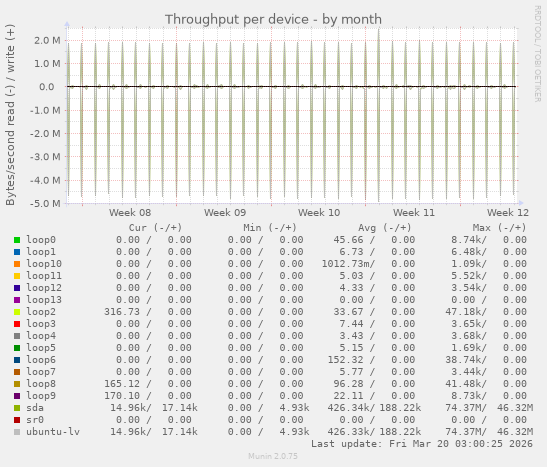This screenshot has height=467, width=547.
Task: Select the loop3 legend label
Action: (41, 324)
